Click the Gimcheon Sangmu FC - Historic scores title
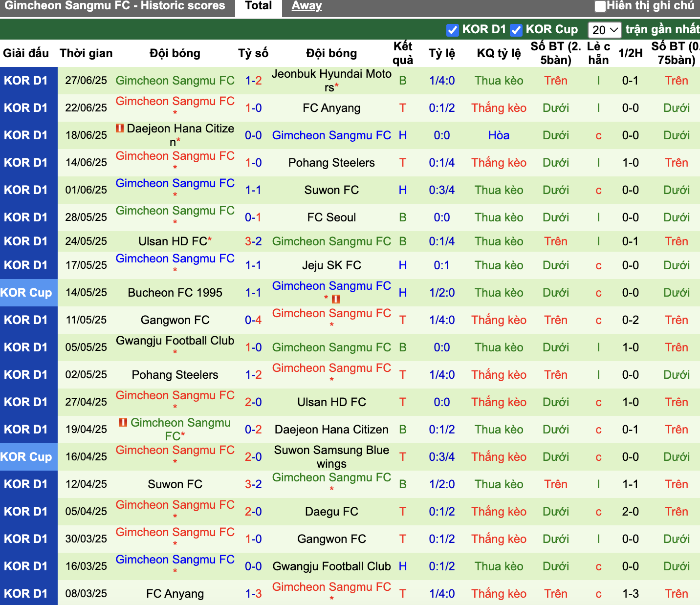 (x=114, y=6)
